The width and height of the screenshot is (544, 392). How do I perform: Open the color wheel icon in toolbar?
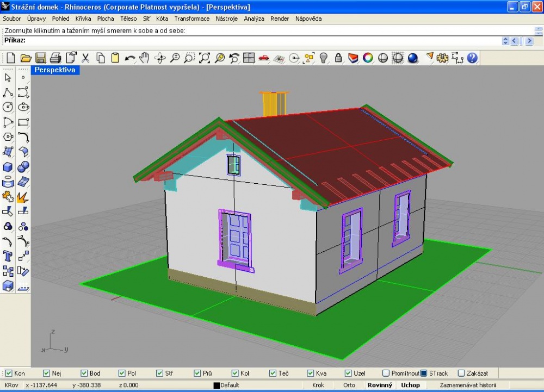coord(368,58)
